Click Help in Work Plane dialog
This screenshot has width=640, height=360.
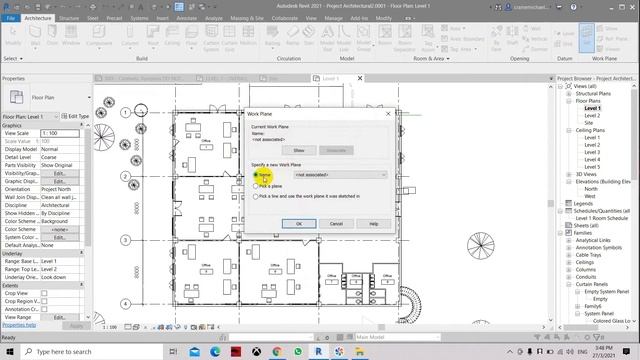tap(373, 224)
